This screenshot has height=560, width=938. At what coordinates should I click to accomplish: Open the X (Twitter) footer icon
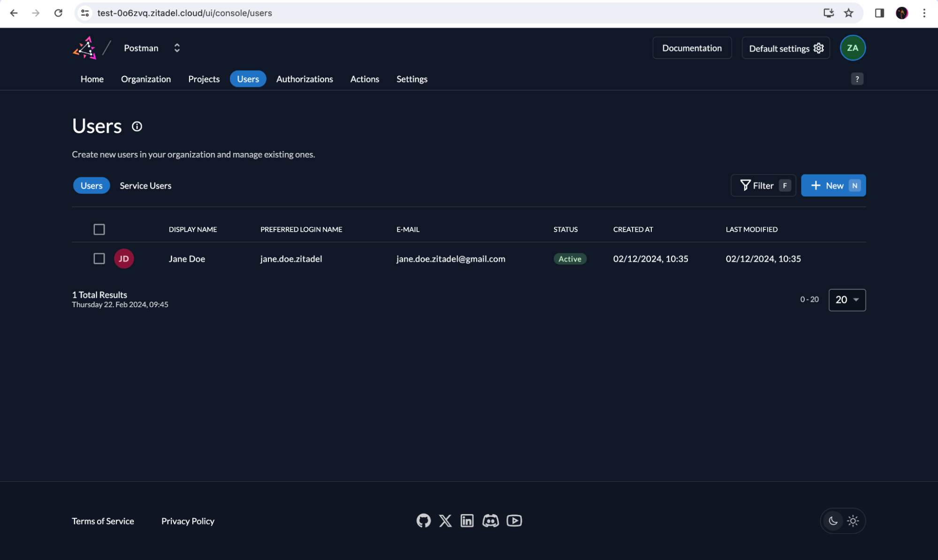[445, 521]
